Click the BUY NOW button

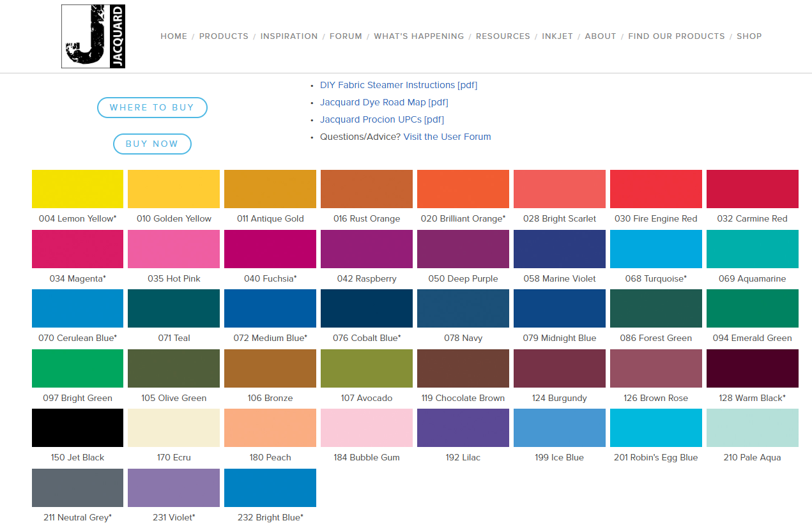pyautogui.click(x=152, y=144)
